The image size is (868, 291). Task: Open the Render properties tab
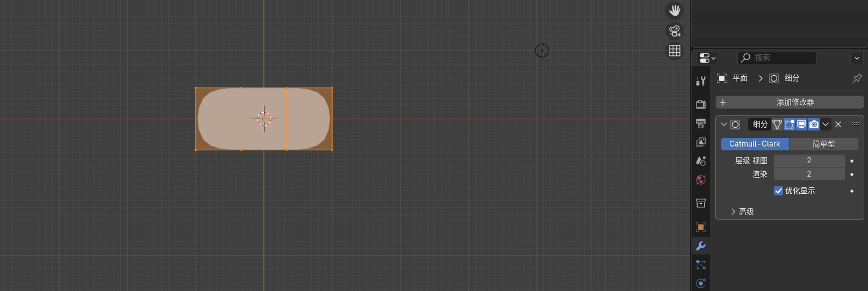(700, 104)
